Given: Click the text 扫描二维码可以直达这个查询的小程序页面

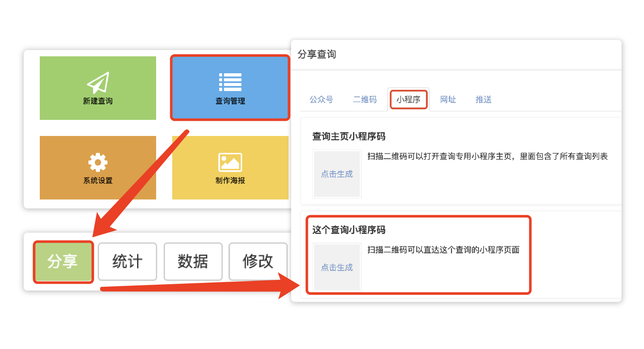Looking at the screenshot, I should pos(443,250).
